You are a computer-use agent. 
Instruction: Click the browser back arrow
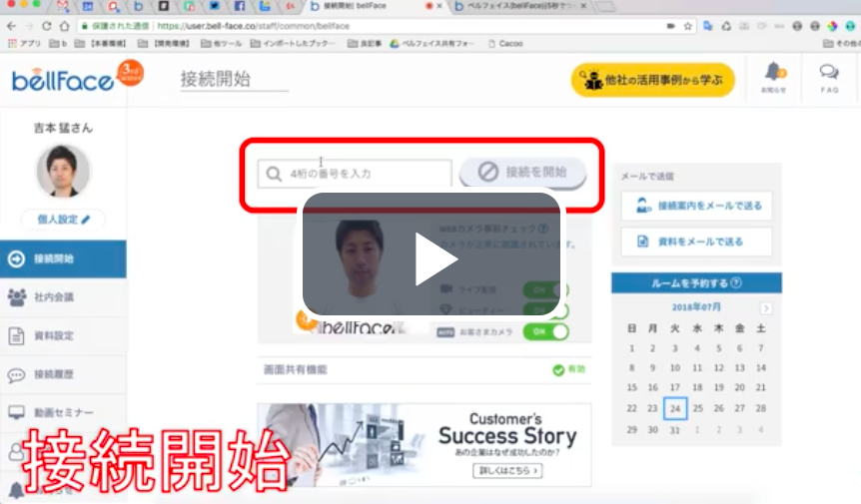point(12,26)
